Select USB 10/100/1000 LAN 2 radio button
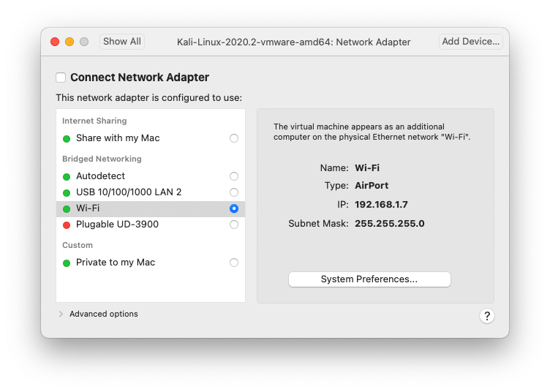 [234, 192]
